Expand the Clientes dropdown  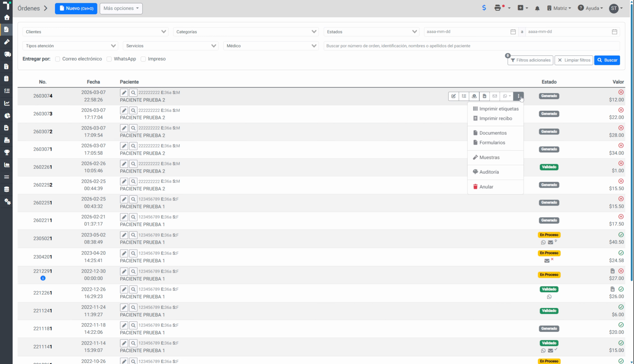point(96,32)
